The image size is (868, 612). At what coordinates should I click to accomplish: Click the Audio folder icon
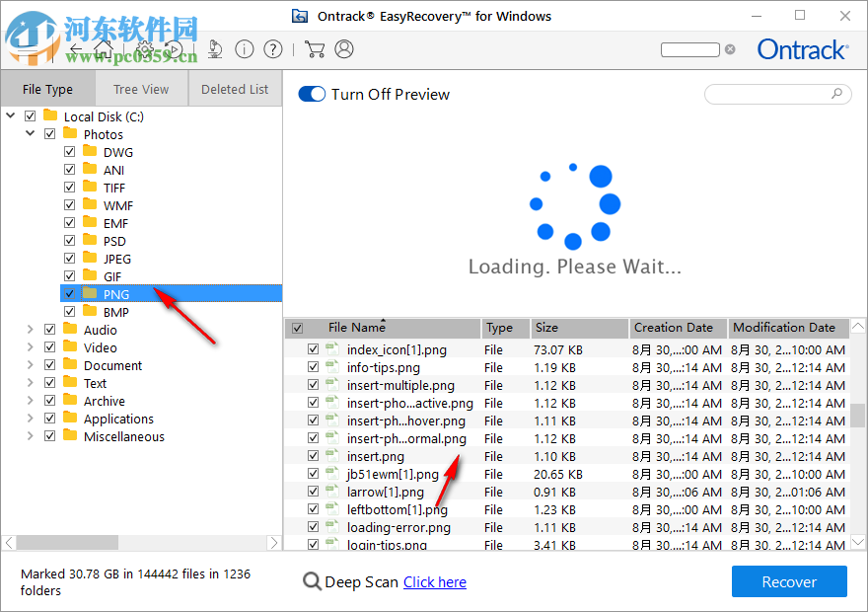(70, 329)
